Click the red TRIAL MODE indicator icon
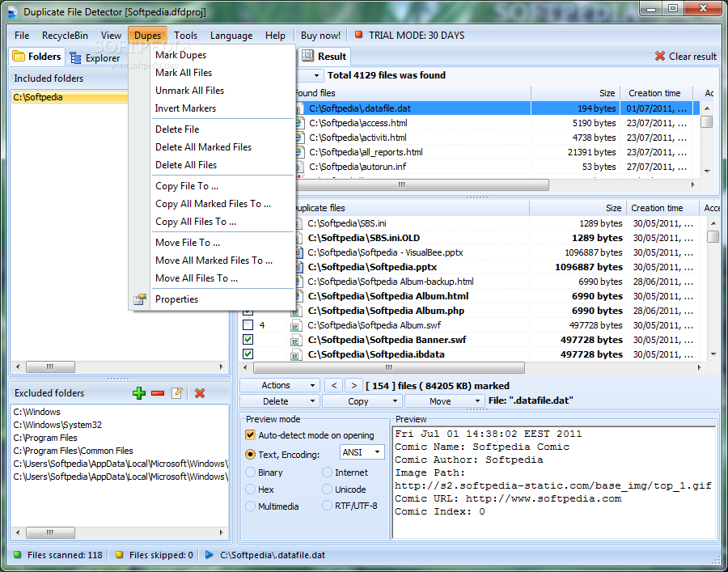This screenshot has width=728, height=572. [x=358, y=34]
